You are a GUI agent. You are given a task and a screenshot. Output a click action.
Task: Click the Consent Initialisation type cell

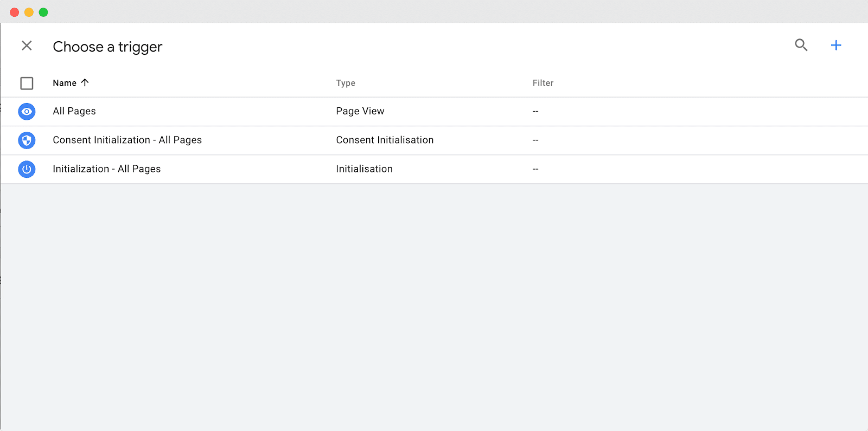[385, 140]
